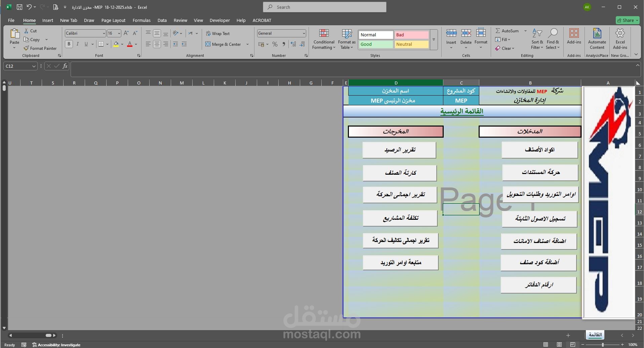Screen dimensions: 644x348
Task: Apply cell borders icon
Action: tap(101, 44)
